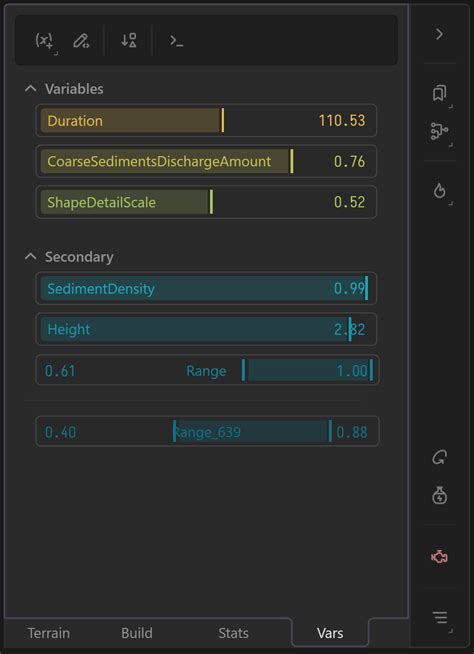Open the Stats tab
This screenshot has width=474, height=654.
pyautogui.click(x=233, y=633)
